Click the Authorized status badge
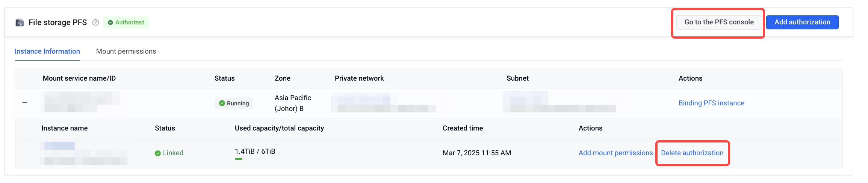 click(126, 22)
